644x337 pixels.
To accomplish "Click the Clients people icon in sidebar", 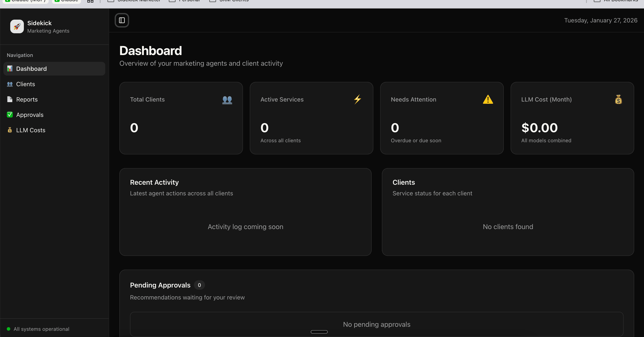I will pyautogui.click(x=10, y=84).
